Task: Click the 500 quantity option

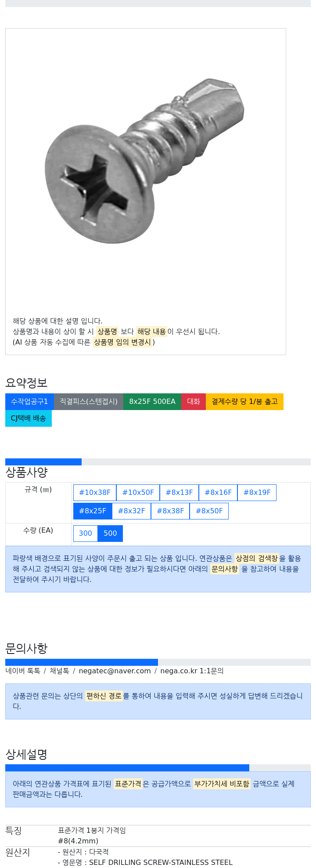Action: pos(110,534)
